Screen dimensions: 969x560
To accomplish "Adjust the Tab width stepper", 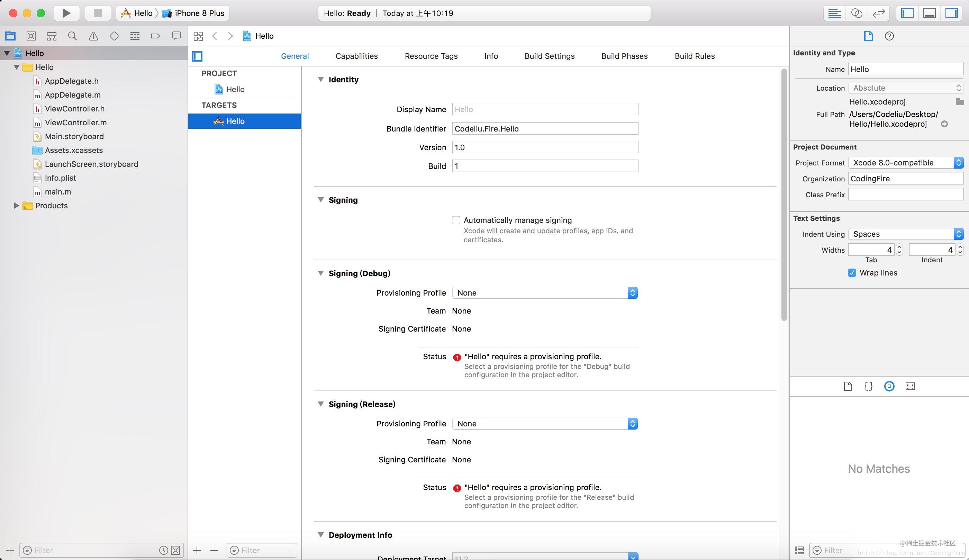I will coord(899,250).
